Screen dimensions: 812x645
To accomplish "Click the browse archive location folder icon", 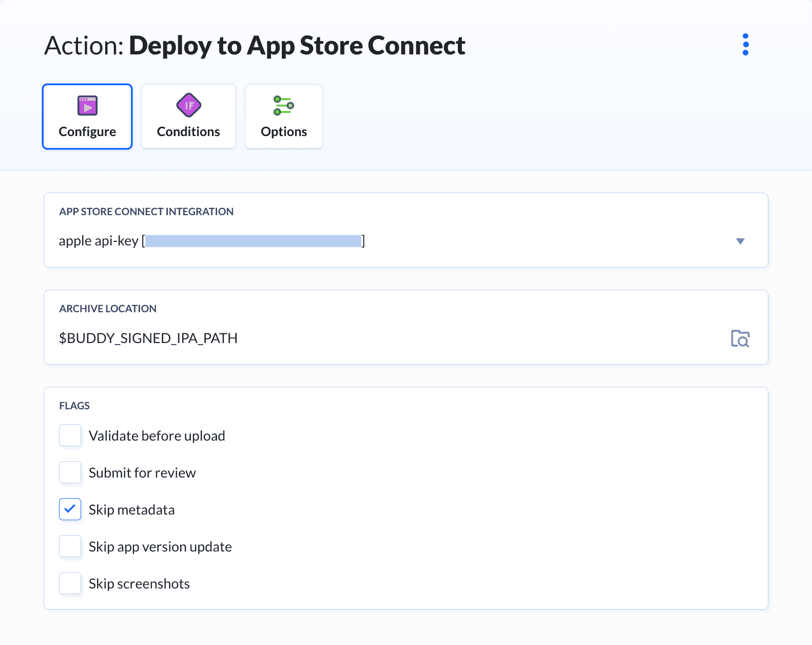I will (740, 338).
